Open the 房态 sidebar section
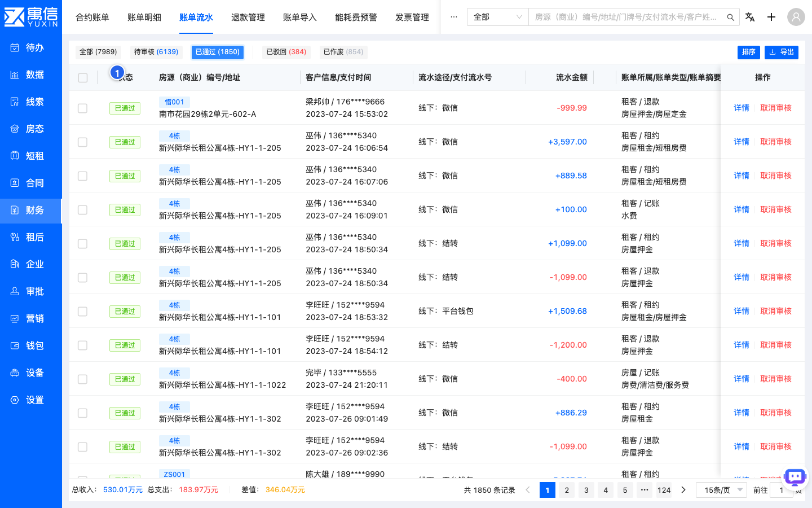The height and width of the screenshot is (508, 812). click(x=31, y=129)
